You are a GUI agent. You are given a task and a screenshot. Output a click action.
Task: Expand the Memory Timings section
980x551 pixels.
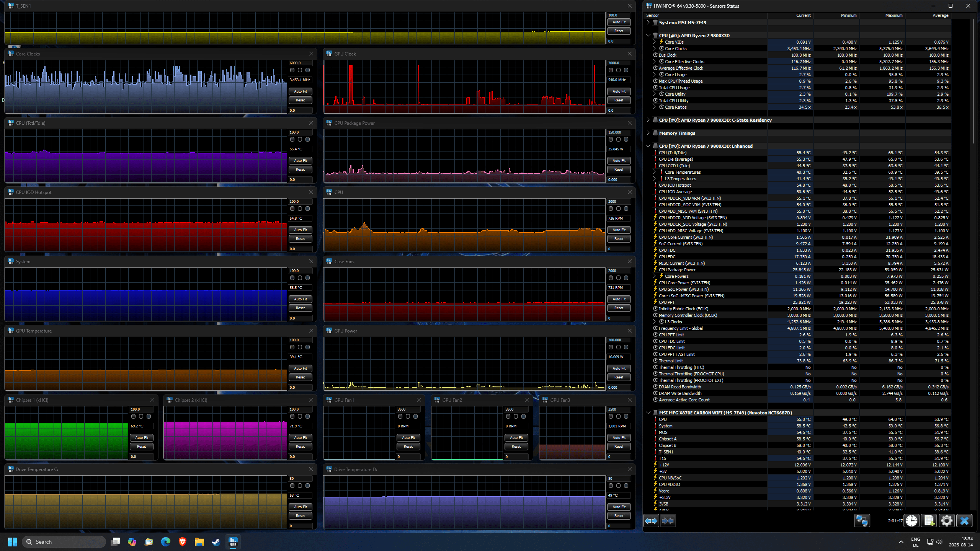[648, 133]
